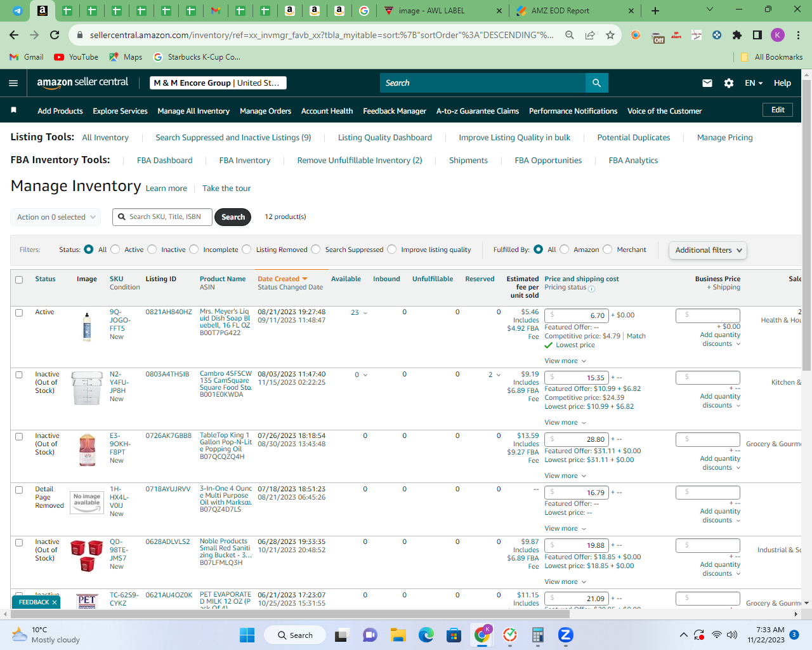Click the Amazon Seller Central logo
812x650 pixels.
pyautogui.click(x=82, y=83)
